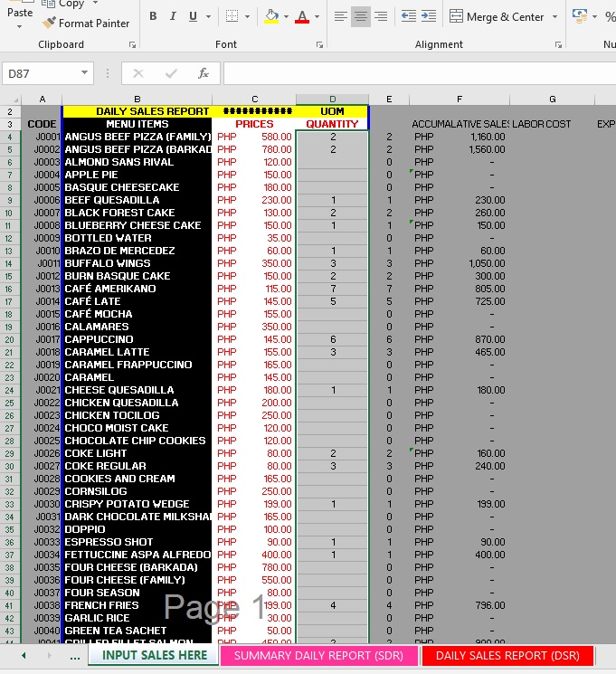Align text right
The height and width of the screenshot is (674, 616).
(x=381, y=16)
